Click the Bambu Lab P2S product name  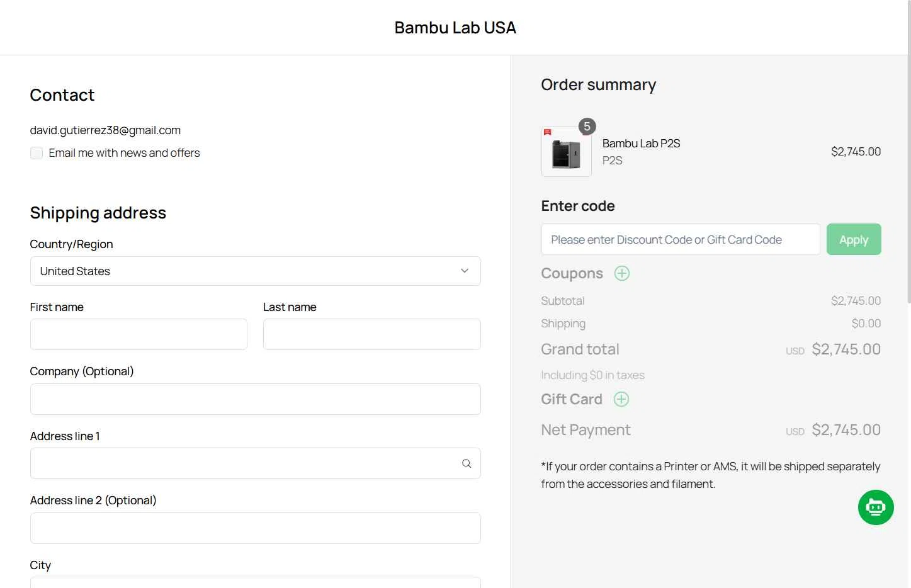pos(641,144)
